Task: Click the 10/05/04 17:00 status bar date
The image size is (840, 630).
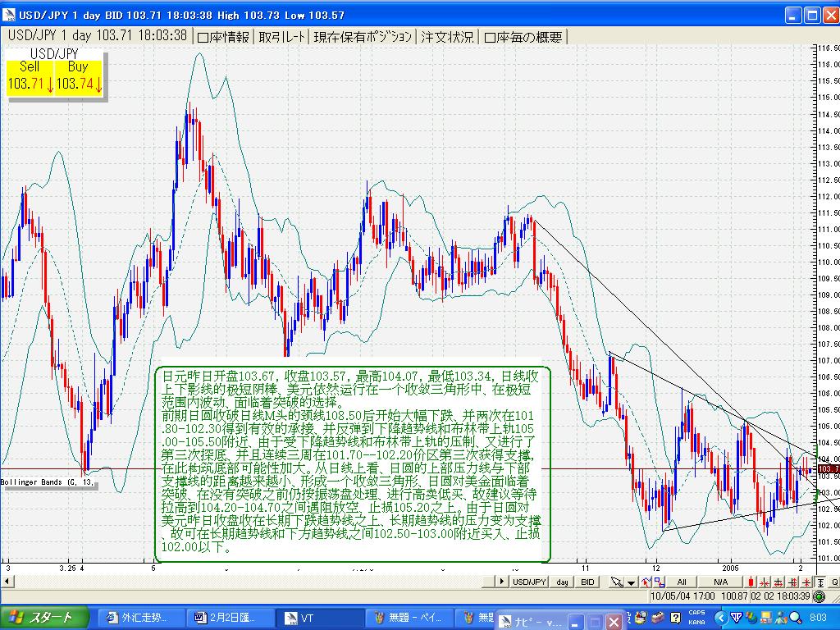Action: [x=682, y=596]
